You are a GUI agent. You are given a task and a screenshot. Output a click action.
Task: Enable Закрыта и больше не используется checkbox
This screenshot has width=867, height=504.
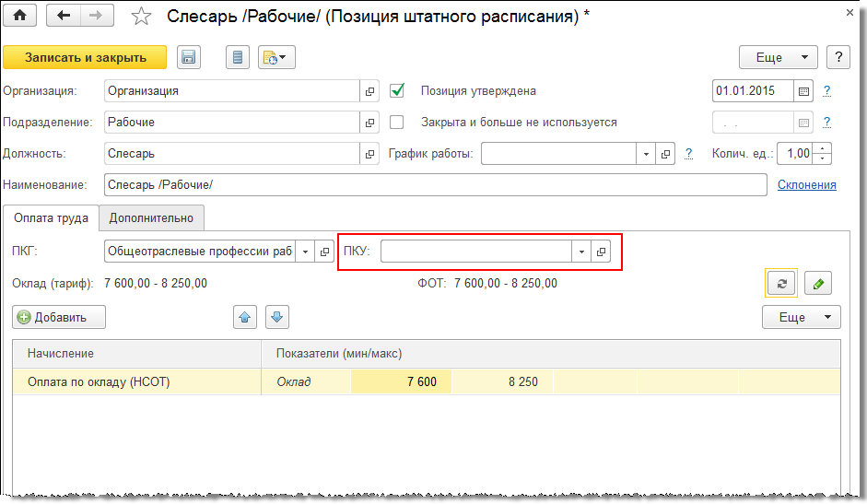[398, 122]
